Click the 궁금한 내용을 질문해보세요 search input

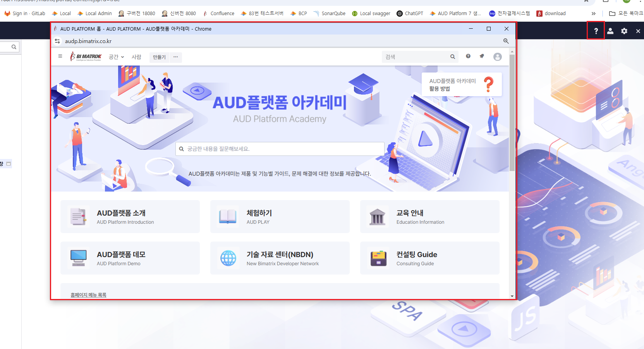pyautogui.click(x=280, y=149)
